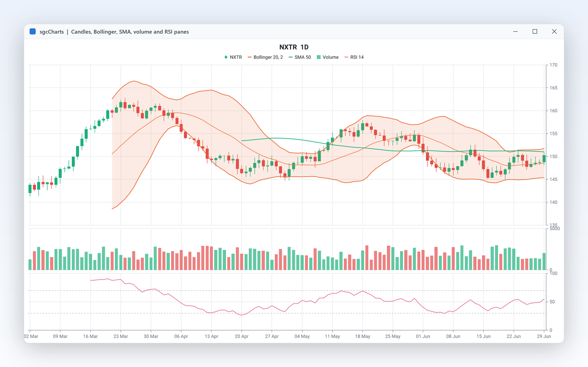
Task: Select the "30 Mar" date axis label
Action: coord(151,337)
